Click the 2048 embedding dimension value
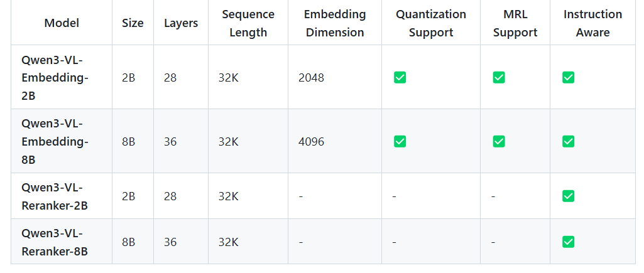 click(311, 77)
